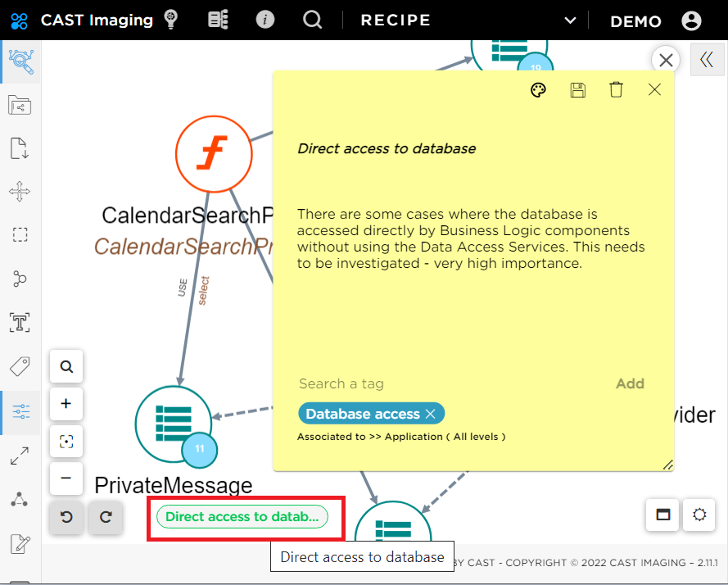Click the export file icon in sidebar
728x585 pixels.
click(x=20, y=148)
